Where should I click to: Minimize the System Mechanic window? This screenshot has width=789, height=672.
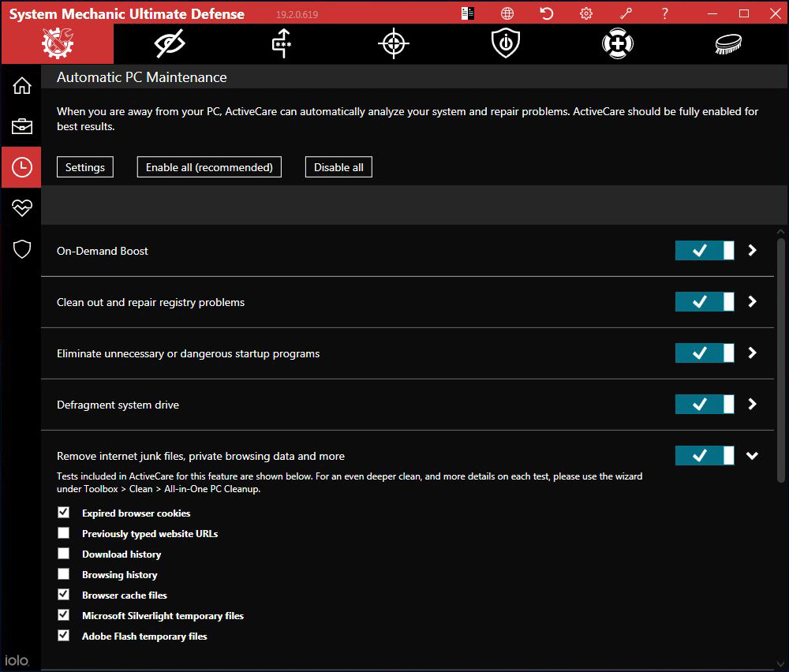point(712,13)
